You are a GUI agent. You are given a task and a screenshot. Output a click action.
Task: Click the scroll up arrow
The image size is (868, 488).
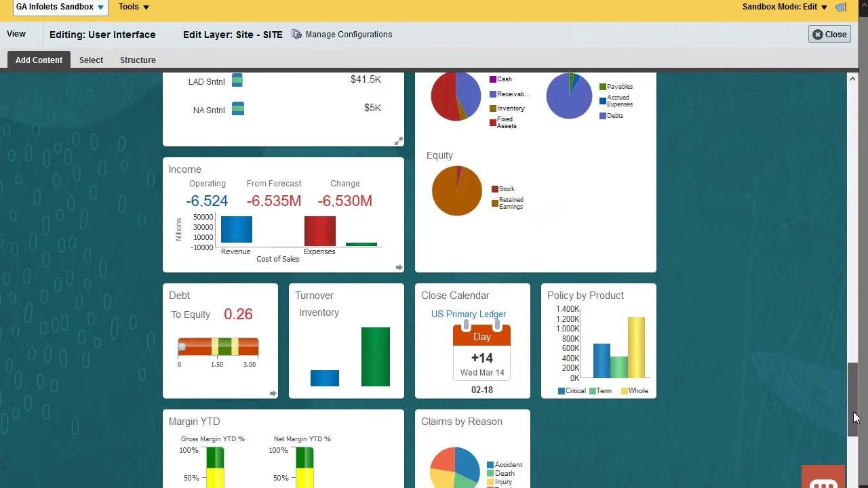[x=852, y=79]
